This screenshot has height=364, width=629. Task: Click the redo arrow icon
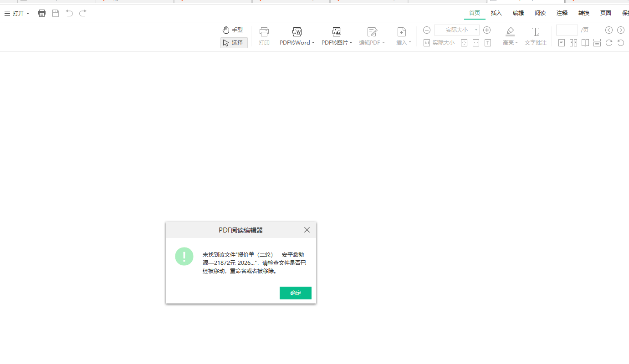tap(83, 13)
